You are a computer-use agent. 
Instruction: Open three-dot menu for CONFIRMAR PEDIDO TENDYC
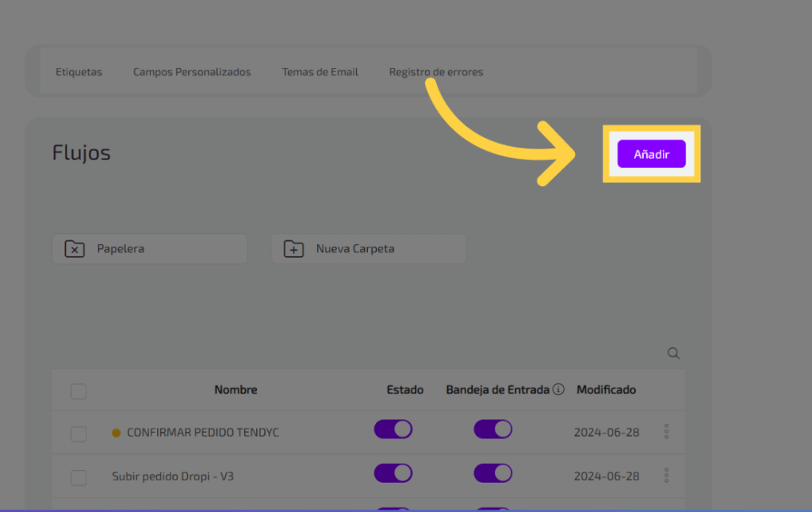666,431
